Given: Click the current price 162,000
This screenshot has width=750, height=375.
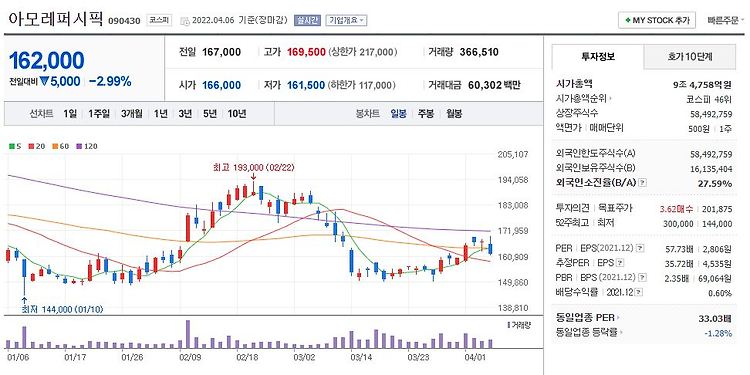Looking at the screenshot, I should (47, 60).
